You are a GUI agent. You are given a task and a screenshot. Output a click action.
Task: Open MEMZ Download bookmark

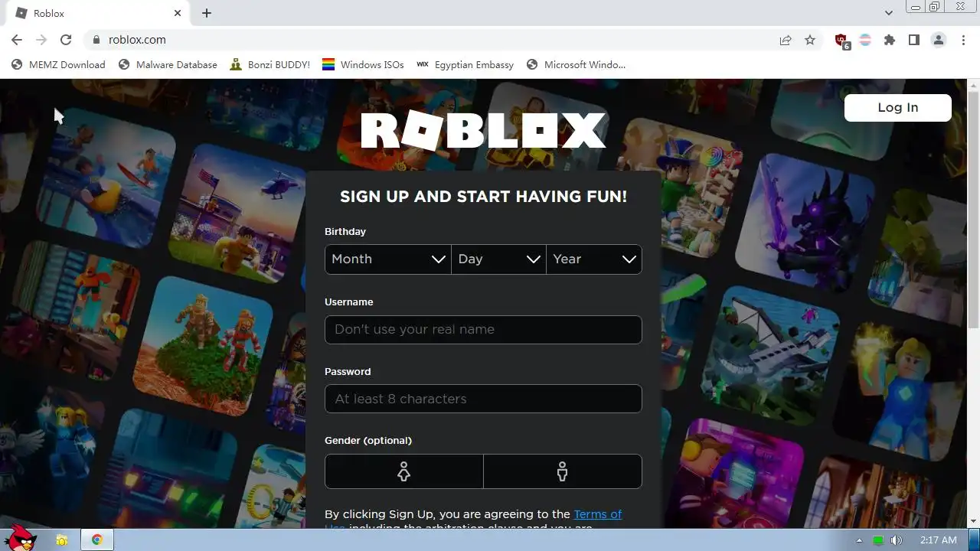coord(58,65)
